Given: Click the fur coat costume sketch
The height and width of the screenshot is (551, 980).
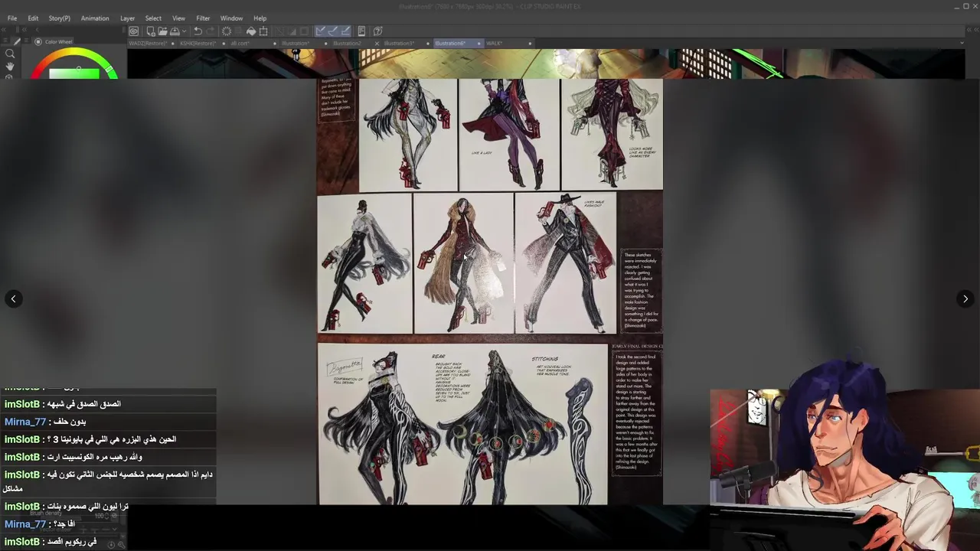Looking at the screenshot, I should [463, 263].
